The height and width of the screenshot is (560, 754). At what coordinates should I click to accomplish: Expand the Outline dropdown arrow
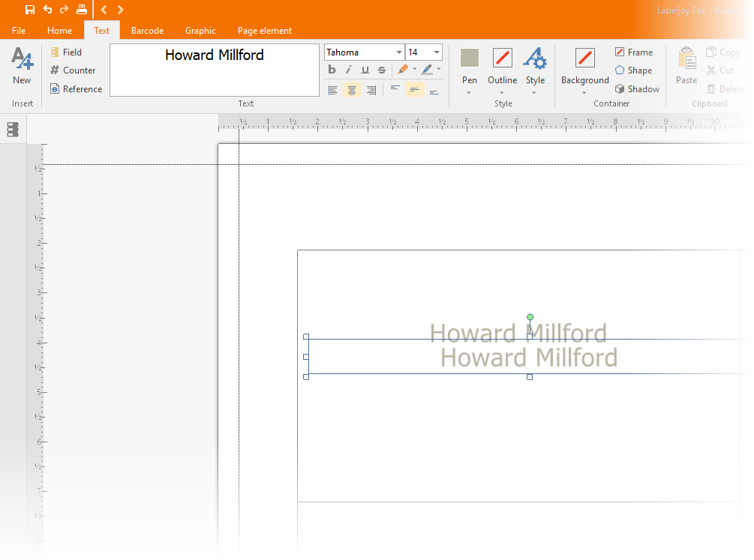(x=502, y=93)
